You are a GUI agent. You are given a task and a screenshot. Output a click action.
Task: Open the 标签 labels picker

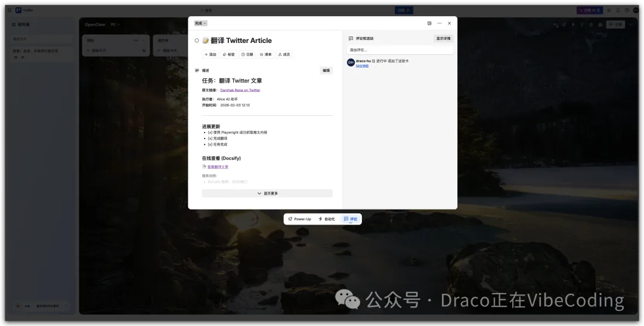point(228,54)
